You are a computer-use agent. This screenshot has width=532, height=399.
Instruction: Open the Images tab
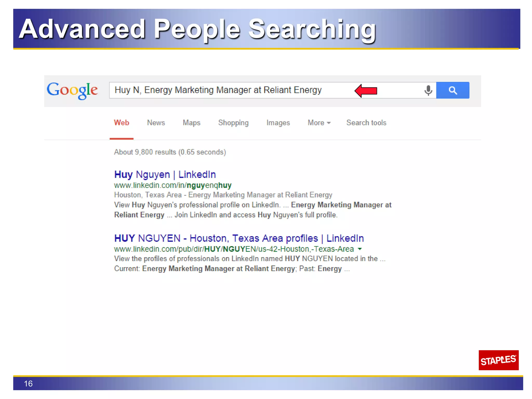click(x=278, y=123)
